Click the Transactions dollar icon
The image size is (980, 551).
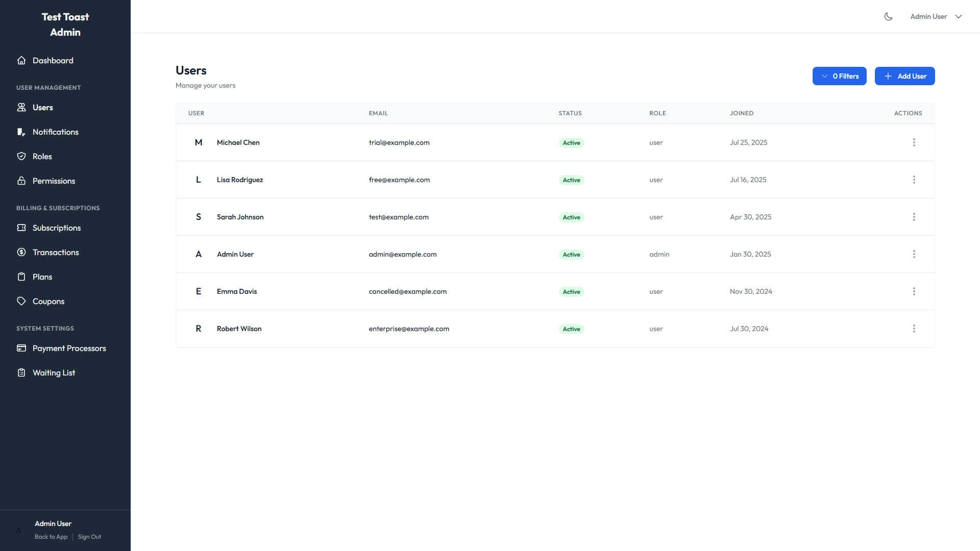(x=21, y=252)
